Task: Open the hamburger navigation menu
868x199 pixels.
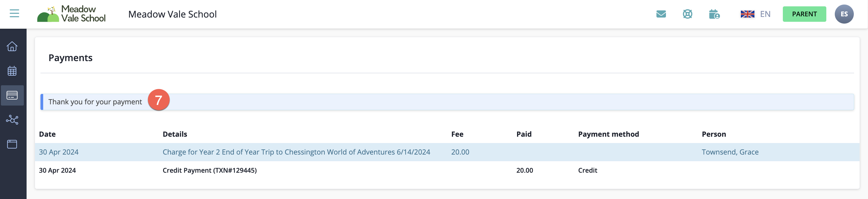Action: [x=14, y=14]
